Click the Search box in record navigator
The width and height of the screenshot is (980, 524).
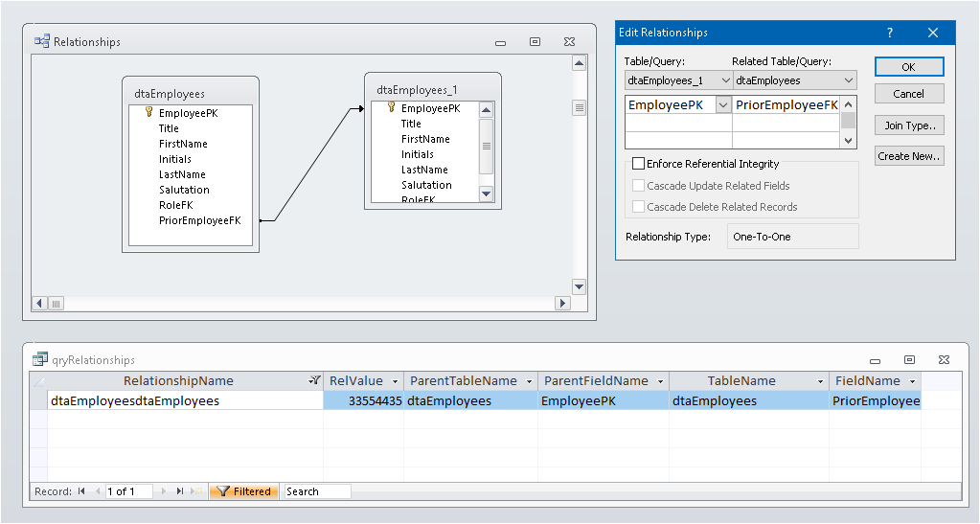point(317,491)
